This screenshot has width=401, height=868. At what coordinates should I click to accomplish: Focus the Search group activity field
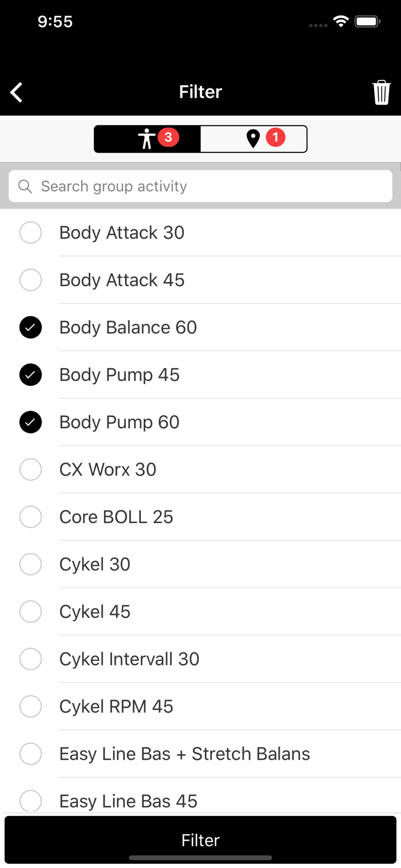pyautogui.click(x=200, y=186)
